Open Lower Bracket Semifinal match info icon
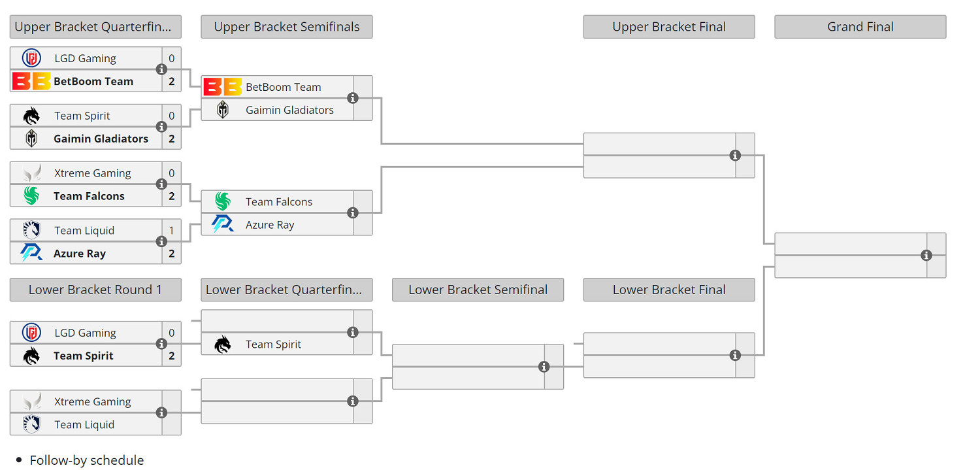The width and height of the screenshot is (980, 470). coord(544,367)
